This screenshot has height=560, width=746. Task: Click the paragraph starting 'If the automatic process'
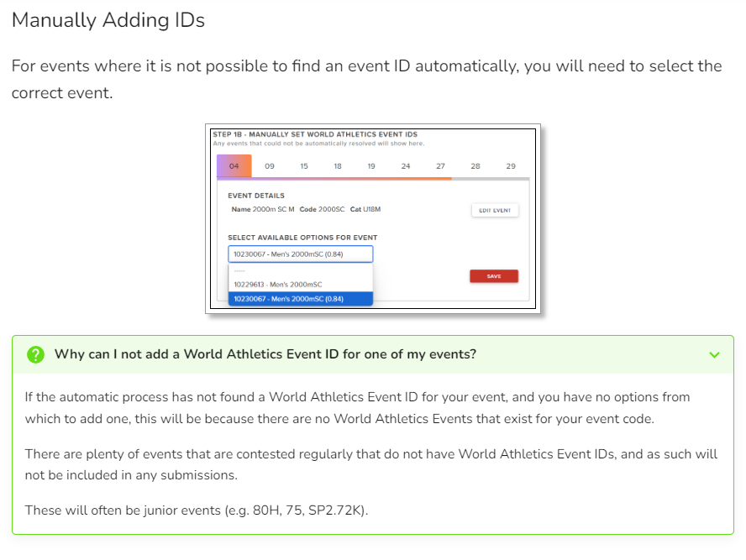click(357, 408)
